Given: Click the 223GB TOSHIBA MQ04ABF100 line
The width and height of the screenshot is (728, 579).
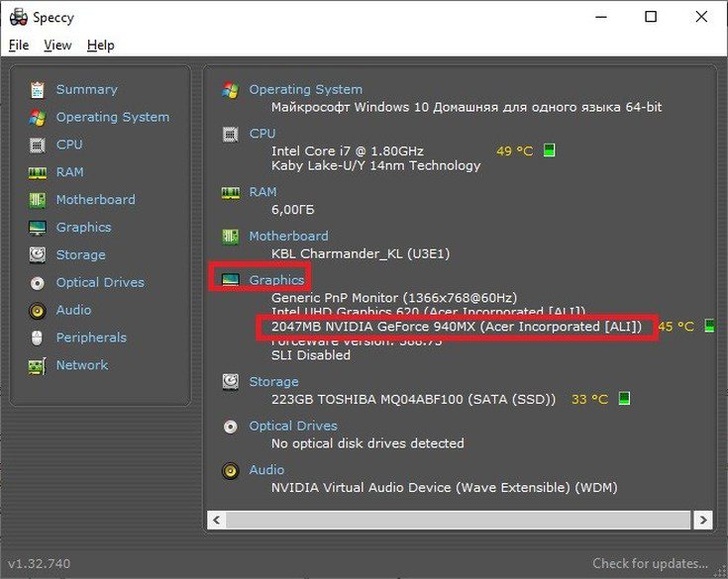Looking at the screenshot, I should click(x=413, y=400).
